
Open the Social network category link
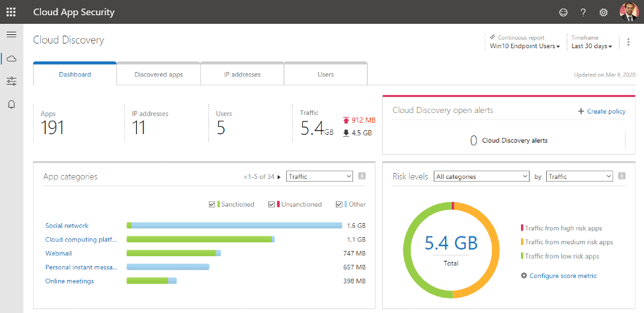[x=67, y=226]
